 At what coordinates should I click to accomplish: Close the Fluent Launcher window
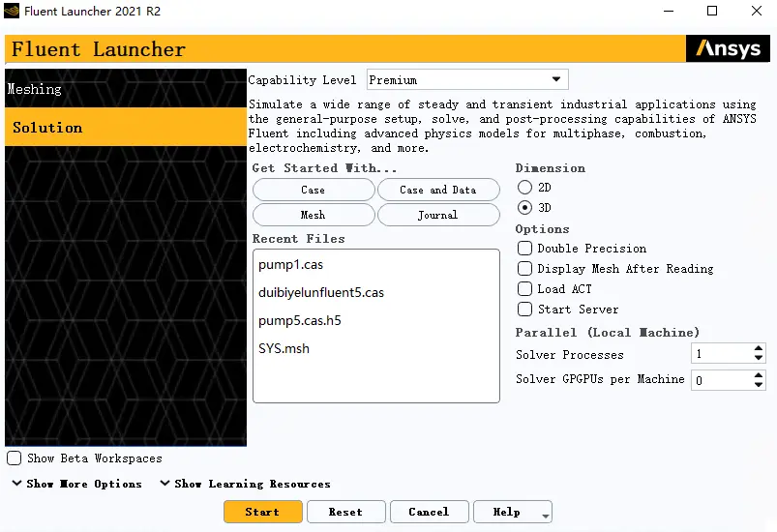756,11
